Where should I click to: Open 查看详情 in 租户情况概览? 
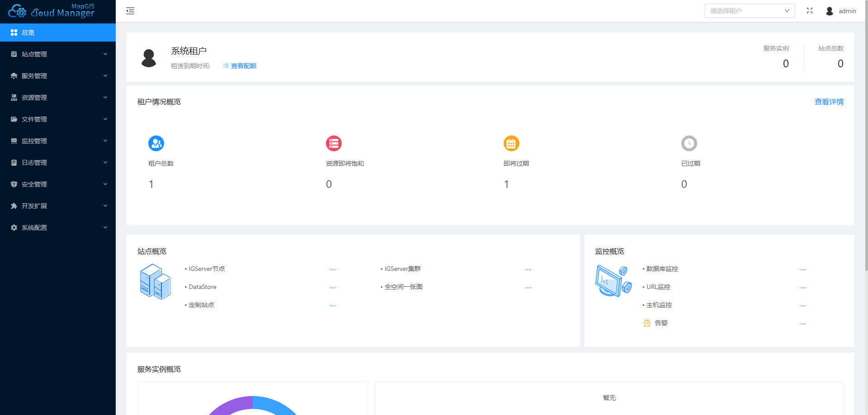click(x=829, y=102)
